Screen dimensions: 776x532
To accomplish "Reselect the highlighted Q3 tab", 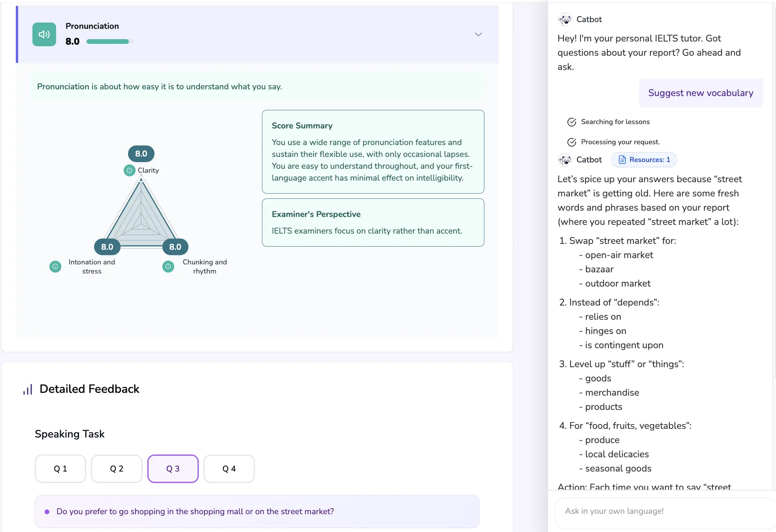I will pos(173,469).
